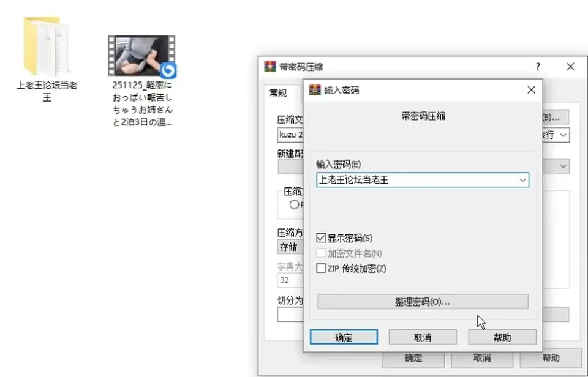Close the 输入密码 dialog
The image size is (588, 377).
coord(532,90)
